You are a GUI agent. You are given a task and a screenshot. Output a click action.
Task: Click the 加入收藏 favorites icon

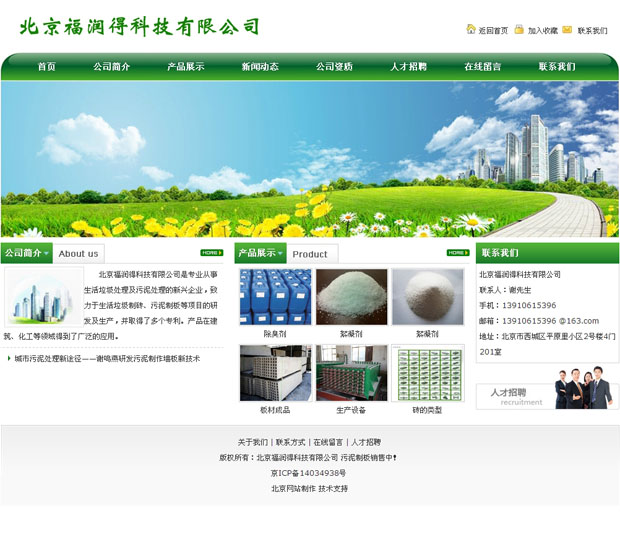(x=519, y=30)
